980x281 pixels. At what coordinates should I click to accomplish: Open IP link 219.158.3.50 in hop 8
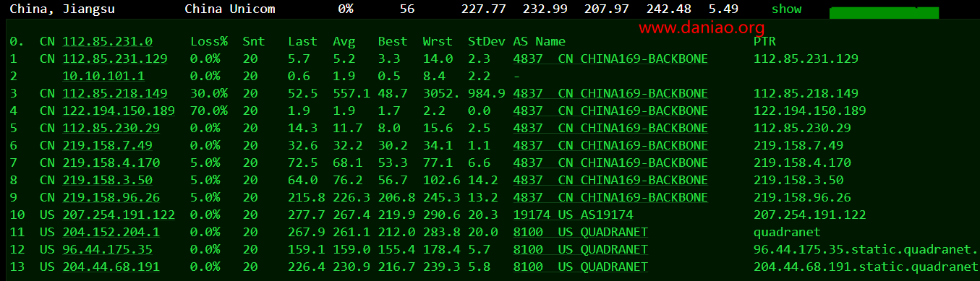click(x=108, y=180)
